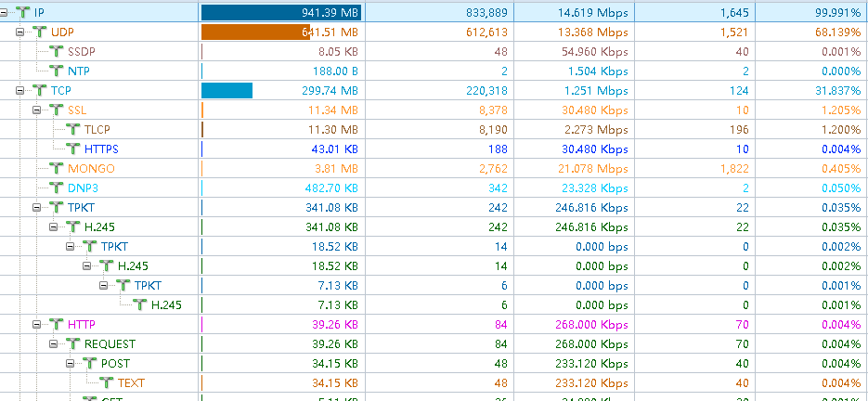Click the HTTPS protocol node icon

pyautogui.click(x=73, y=149)
